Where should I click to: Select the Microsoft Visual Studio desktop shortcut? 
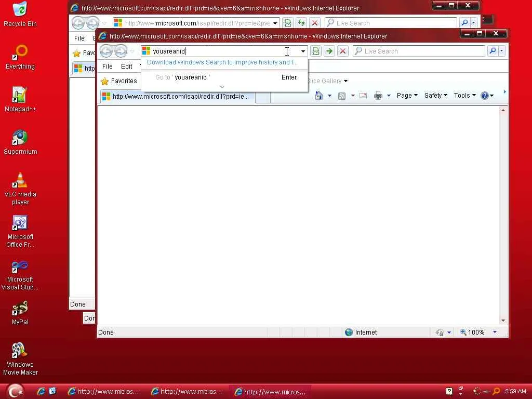[x=20, y=274]
